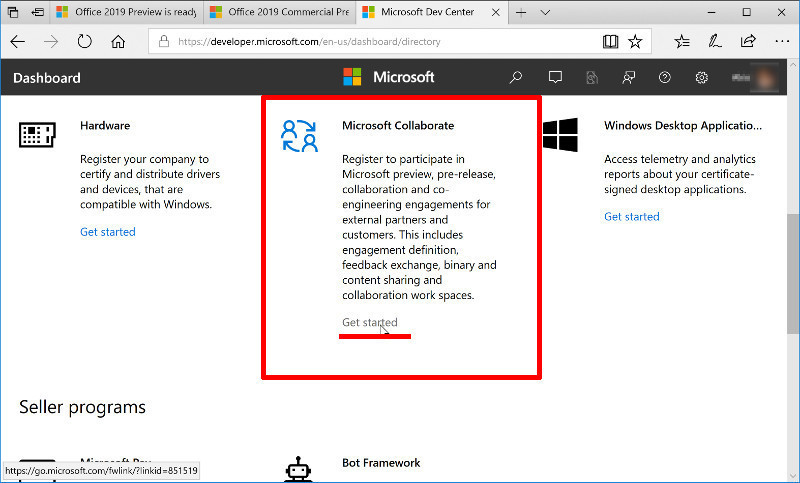This screenshot has width=800, height=483.
Task: Click the Microsoft logo in header
Action: pos(388,77)
